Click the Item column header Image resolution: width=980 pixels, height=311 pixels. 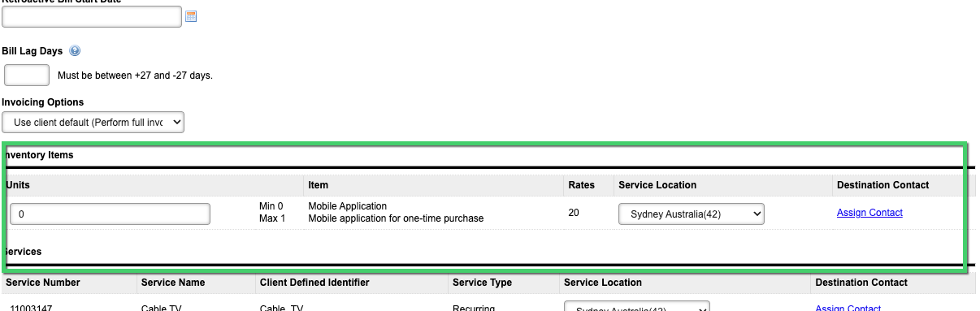click(x=319, y=185)
